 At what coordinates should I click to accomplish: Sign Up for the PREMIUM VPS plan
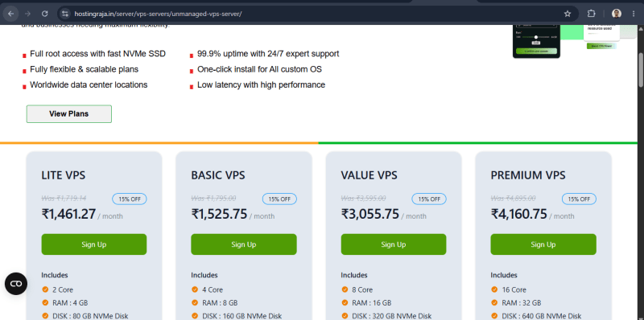[543, 244]
